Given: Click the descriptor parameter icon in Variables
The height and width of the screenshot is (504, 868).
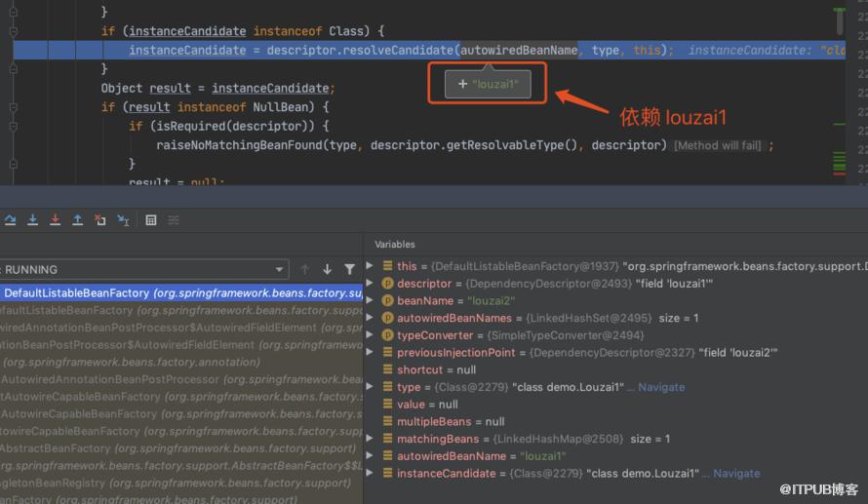Looking at the screenshot, I should pyautogui.click(x=387, y=284).
